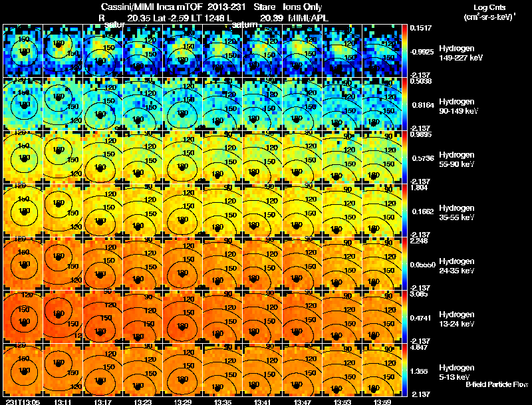Click the 'MIMI/APL' label in the header

click(309, 19)
